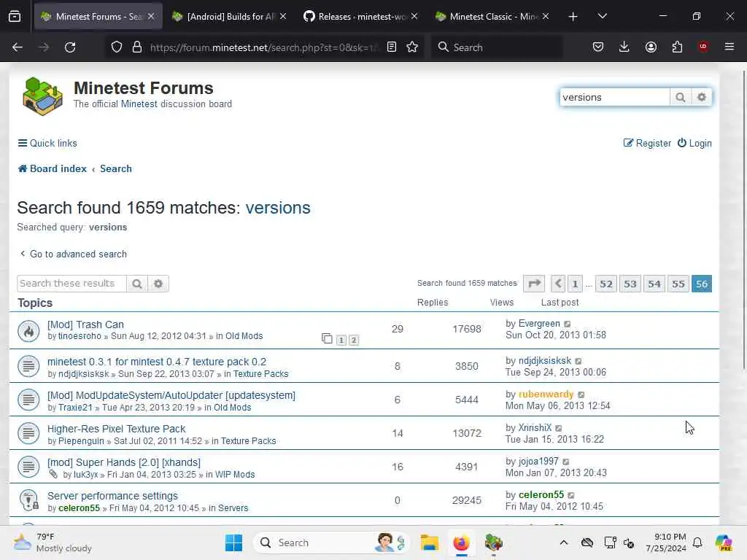Image resolution: width=747 pixels, height=560 pixels.
Task: Open [mod] Super Hands topic
Action: 124,462
